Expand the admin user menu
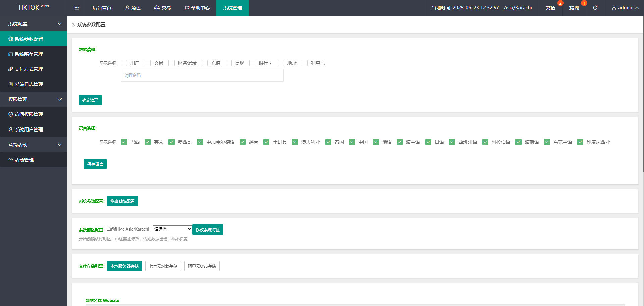Viewport: 644px width, 306px height. point(625,8)
